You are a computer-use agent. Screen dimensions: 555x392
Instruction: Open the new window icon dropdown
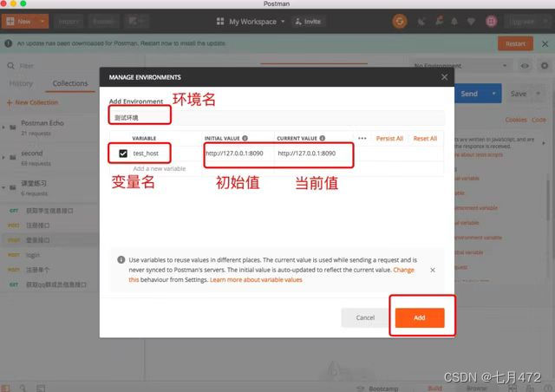point(137,21)
